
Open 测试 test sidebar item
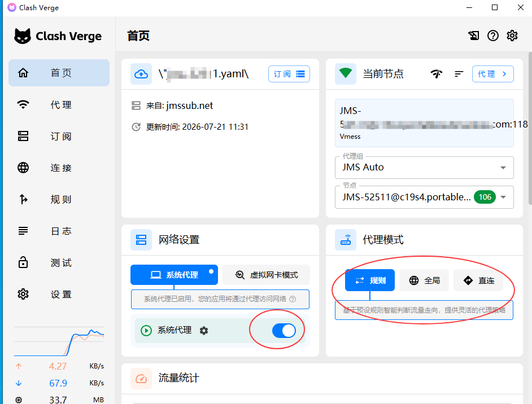click(x=59, y=263)
